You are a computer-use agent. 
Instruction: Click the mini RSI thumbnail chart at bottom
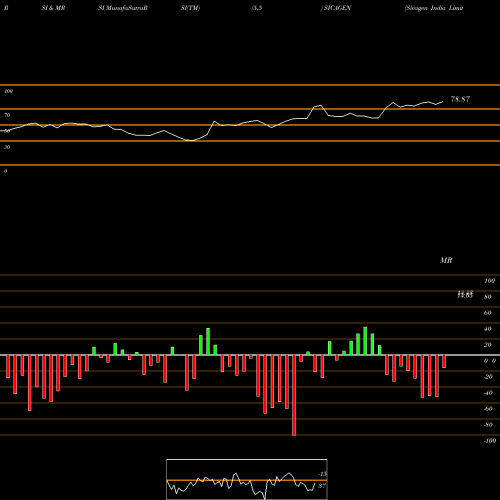247,479
